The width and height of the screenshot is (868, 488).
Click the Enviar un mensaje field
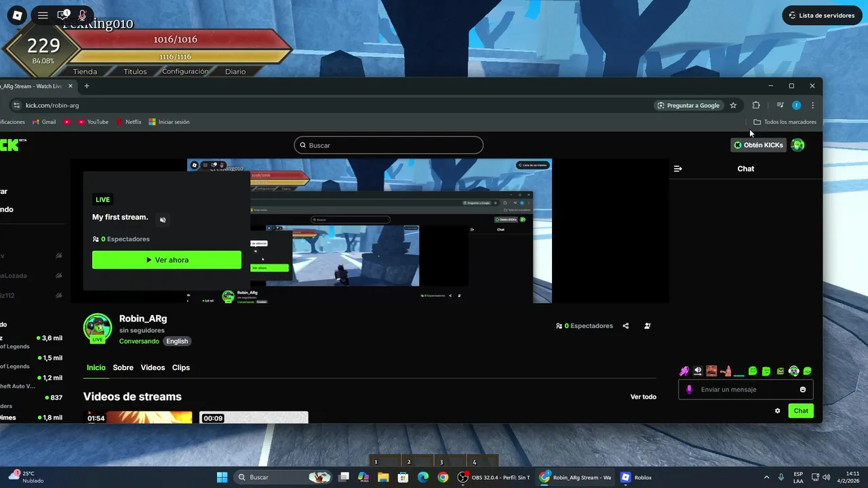coord(746,390)
